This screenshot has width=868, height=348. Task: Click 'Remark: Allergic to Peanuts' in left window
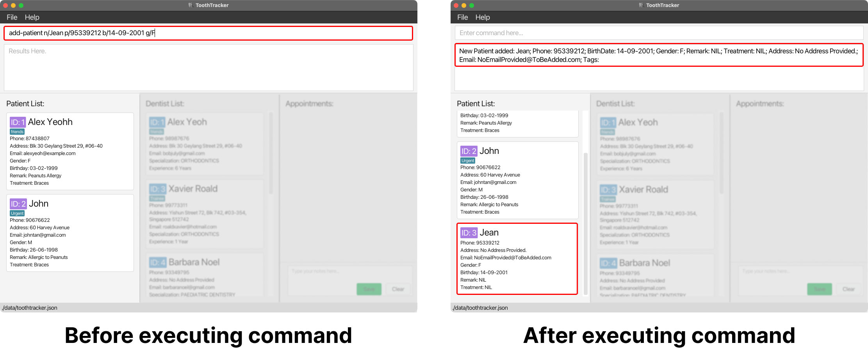39,257
